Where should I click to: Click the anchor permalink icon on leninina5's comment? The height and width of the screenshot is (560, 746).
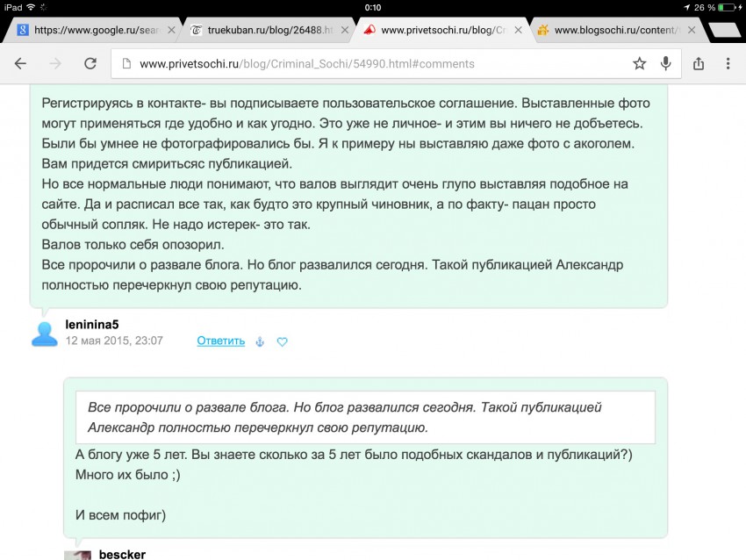[259, 341]
